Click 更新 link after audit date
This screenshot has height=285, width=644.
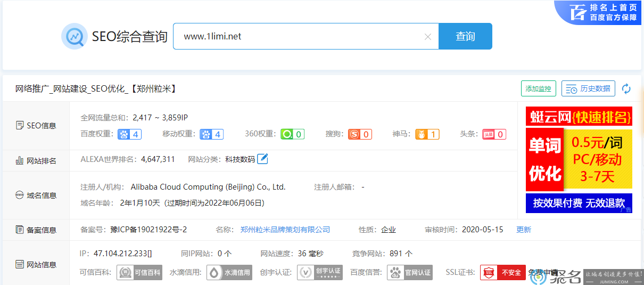(524, 230)
